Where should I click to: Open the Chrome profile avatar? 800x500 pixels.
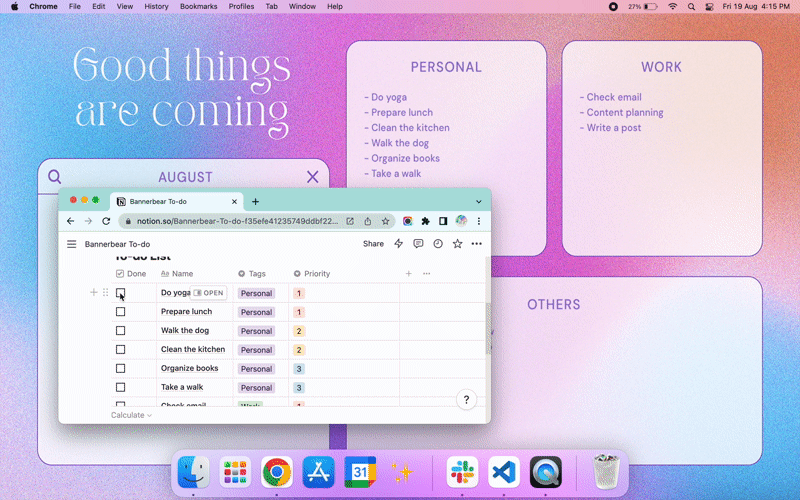click(x=461, y=221)
